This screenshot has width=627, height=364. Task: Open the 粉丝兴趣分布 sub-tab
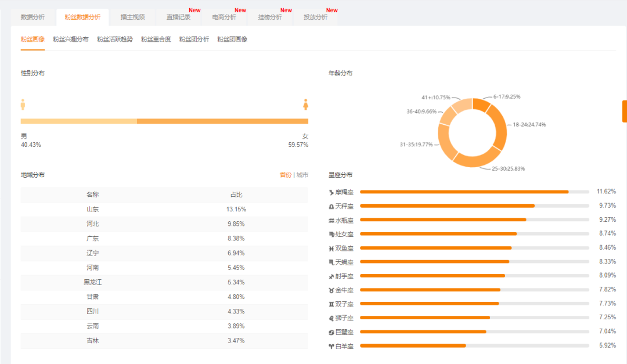[x=71, y=39]
